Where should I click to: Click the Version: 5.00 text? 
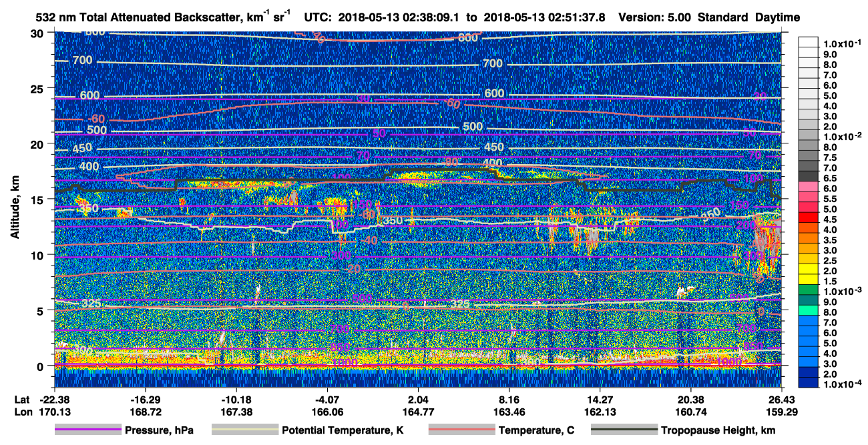[x=654, y=18]
